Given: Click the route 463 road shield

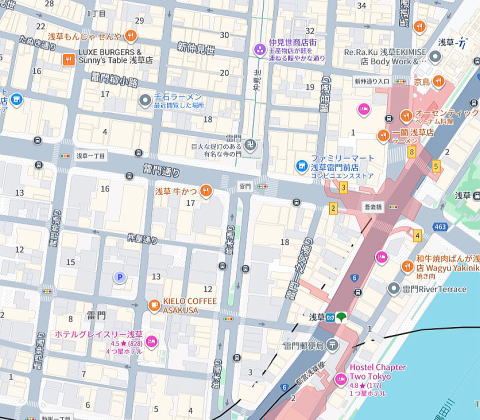Looking at the screenshot, I should coord(440,227).
